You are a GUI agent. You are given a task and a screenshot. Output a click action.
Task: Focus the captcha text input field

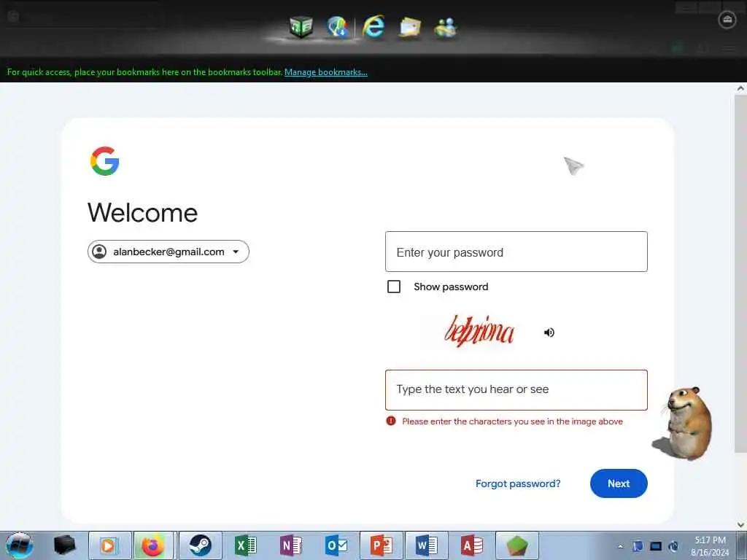point(516,389)
